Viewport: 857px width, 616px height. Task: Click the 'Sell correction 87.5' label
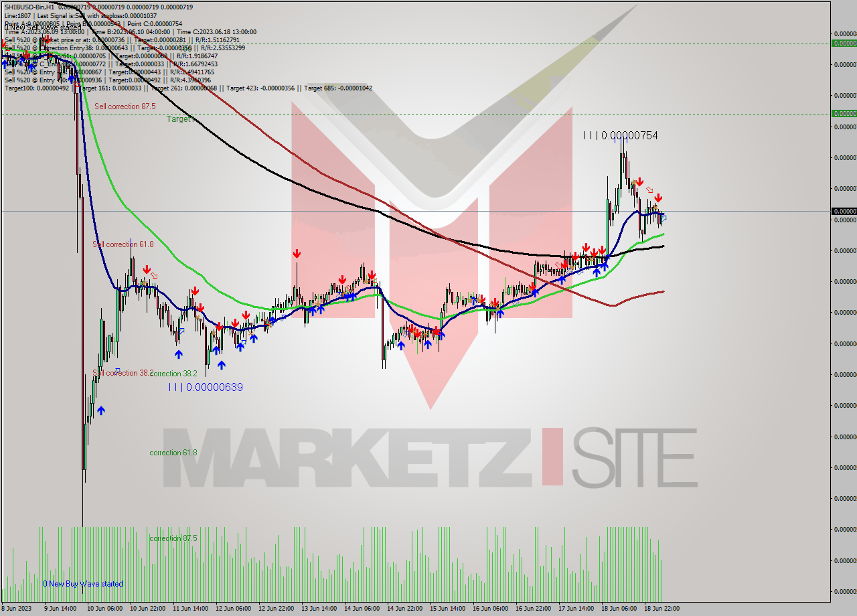125,106
